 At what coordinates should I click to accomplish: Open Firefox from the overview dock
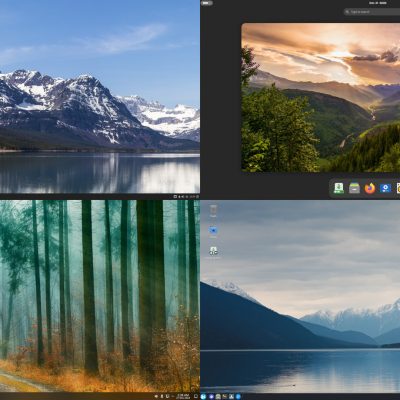(369, 188)
